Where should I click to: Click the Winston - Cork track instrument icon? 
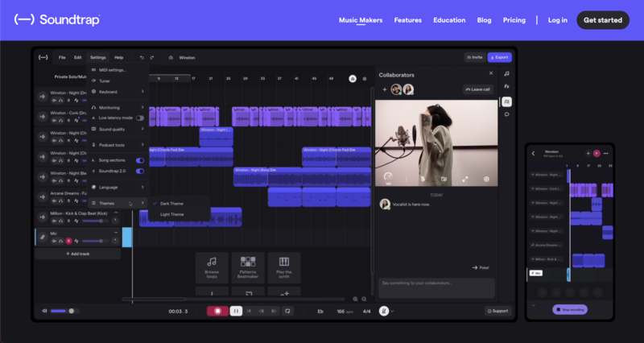pos(43,116)
